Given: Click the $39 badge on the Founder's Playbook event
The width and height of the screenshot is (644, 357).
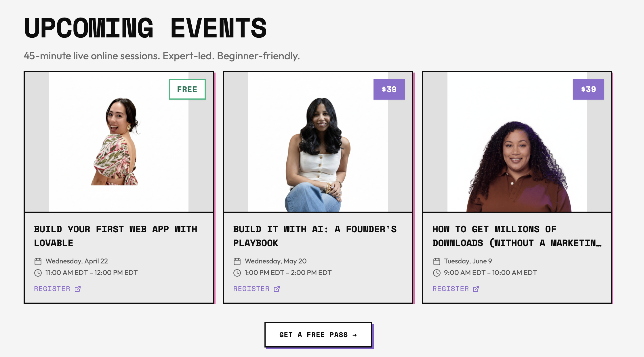Looking at the screenshot, I should (x=389, y=89).
